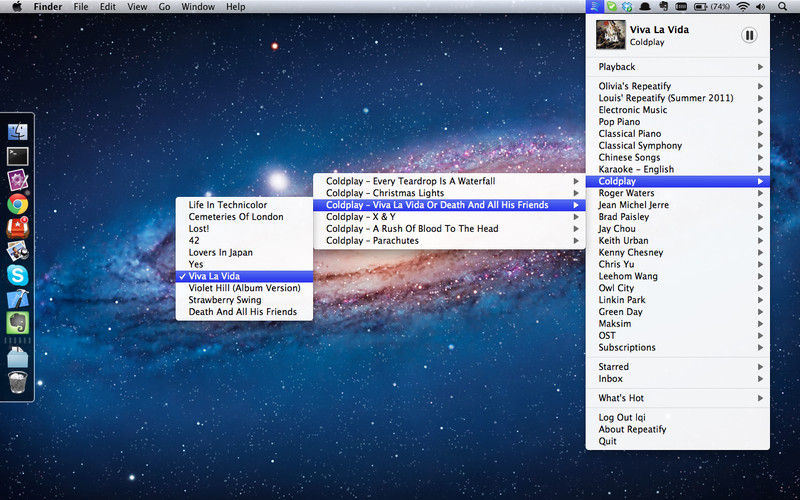Expand the Electronic Music playlist arrow

point(760,110)
